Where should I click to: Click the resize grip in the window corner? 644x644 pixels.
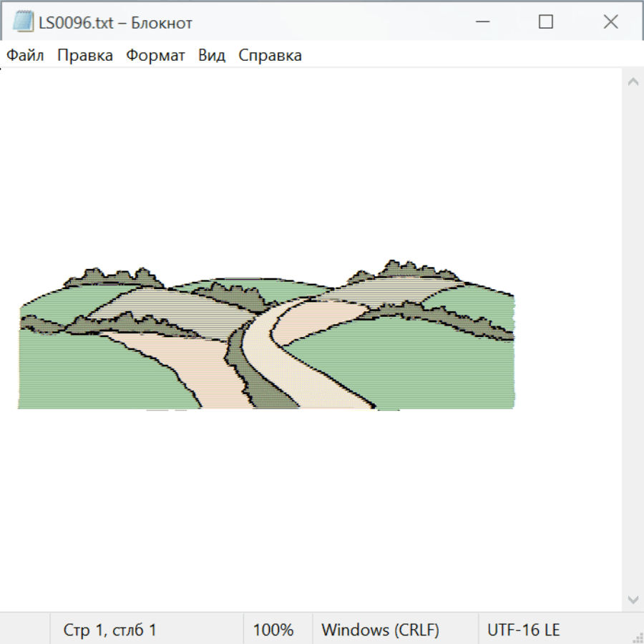tap(638, 638)
